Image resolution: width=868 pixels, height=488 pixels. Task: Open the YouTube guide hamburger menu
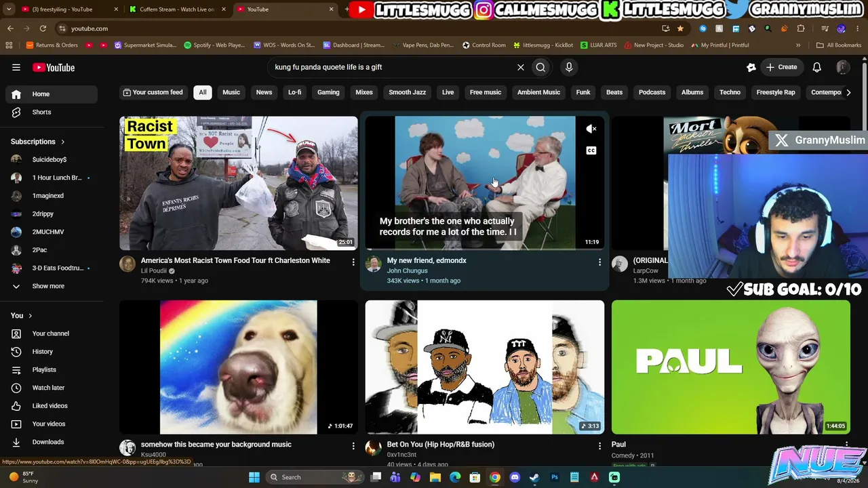[x=16, y=67]
